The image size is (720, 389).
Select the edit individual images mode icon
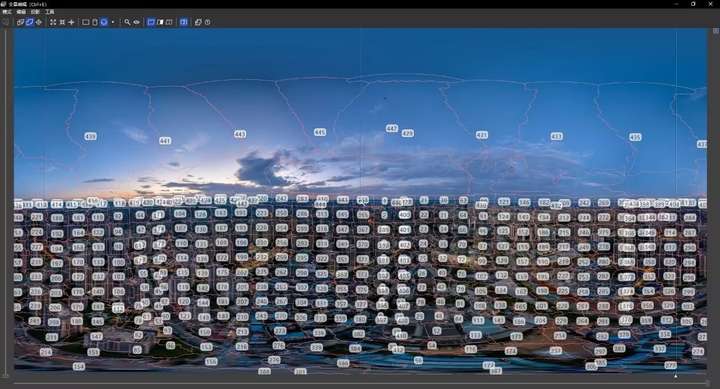[x=20, y=22]
